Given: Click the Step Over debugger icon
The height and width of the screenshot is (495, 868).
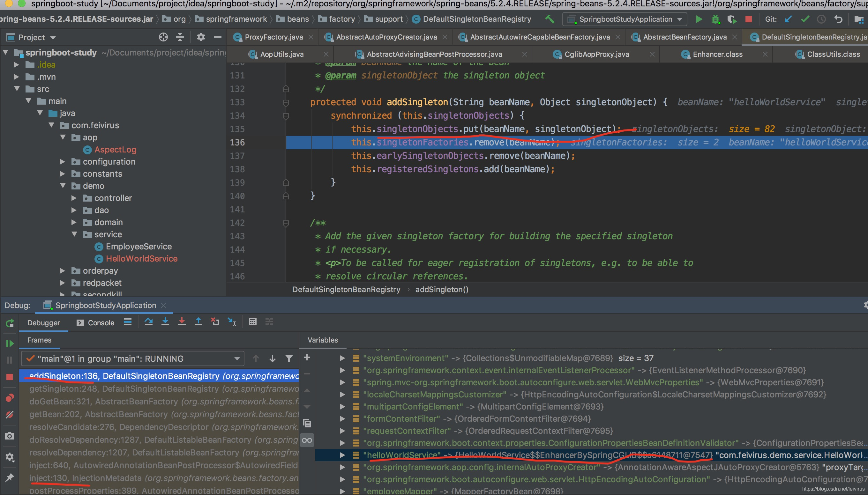Looking at the screenshot, I should (148, 321).
